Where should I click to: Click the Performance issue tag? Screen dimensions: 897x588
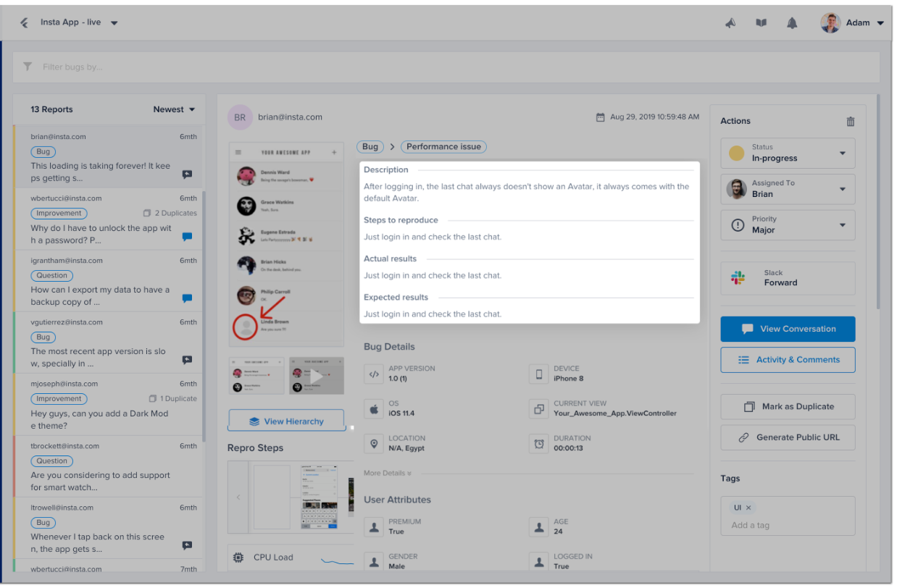(x=443, y=147)
